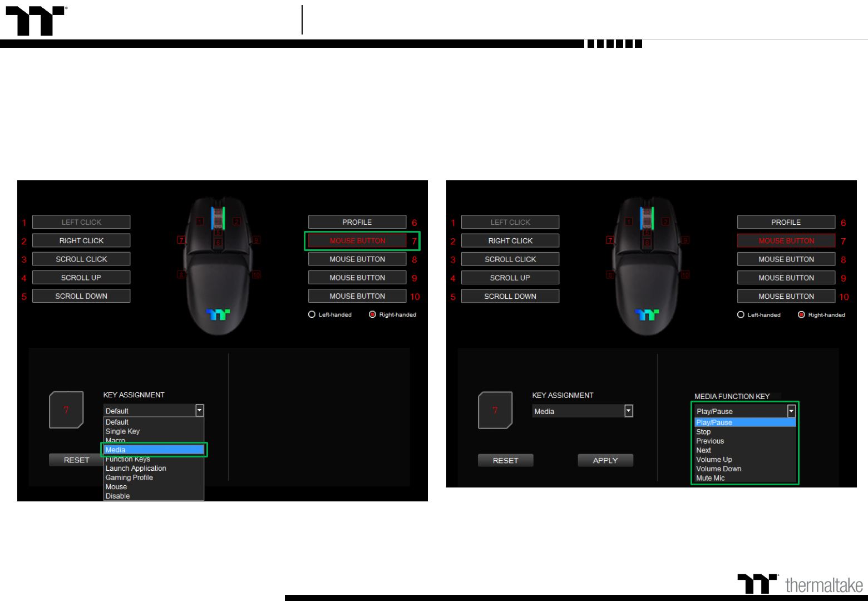Viewport: 868px width, 601px height.
Task: Select Left-handed radio in the left panel
Action: pos(312,314)
